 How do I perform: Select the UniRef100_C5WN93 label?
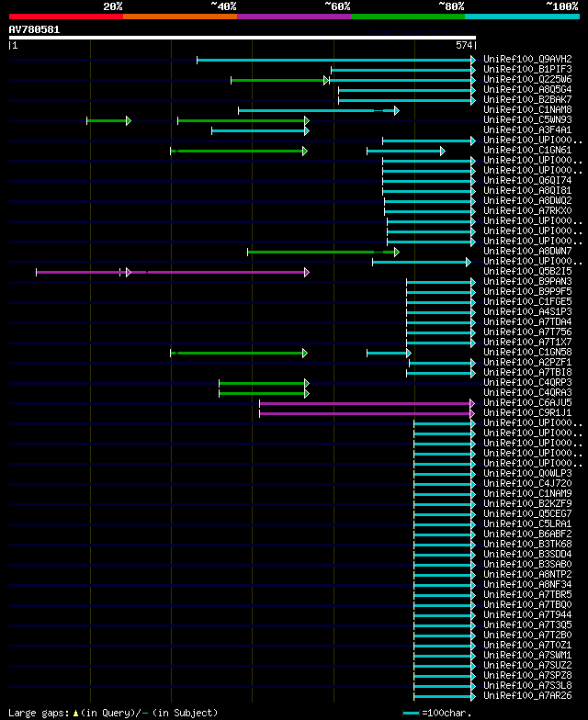pyautogui.click(x=527, y=119)
